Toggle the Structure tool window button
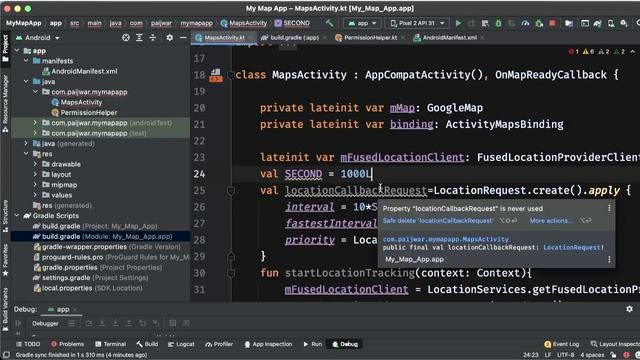The width and height of the screenshot is (640, 360). coord(5,216)
